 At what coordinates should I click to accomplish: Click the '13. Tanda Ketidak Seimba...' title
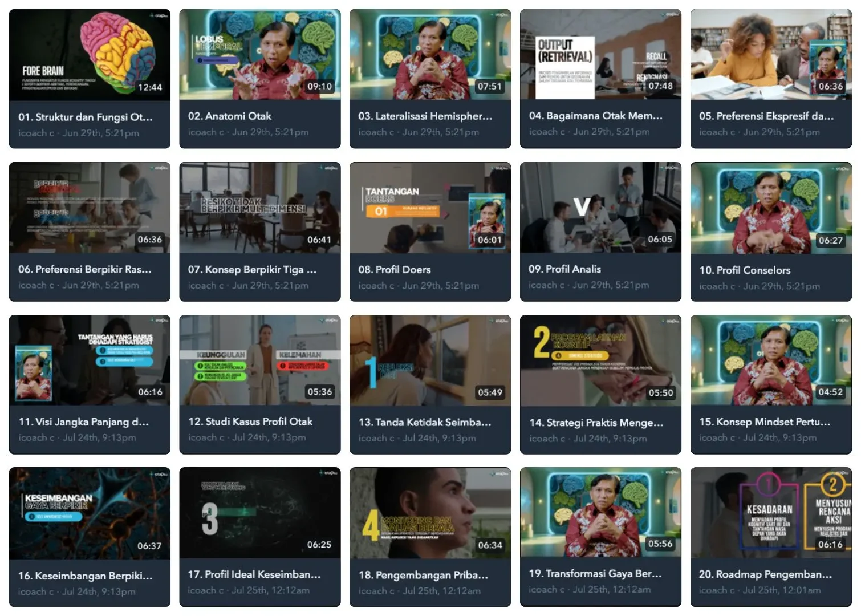(425, 422)
